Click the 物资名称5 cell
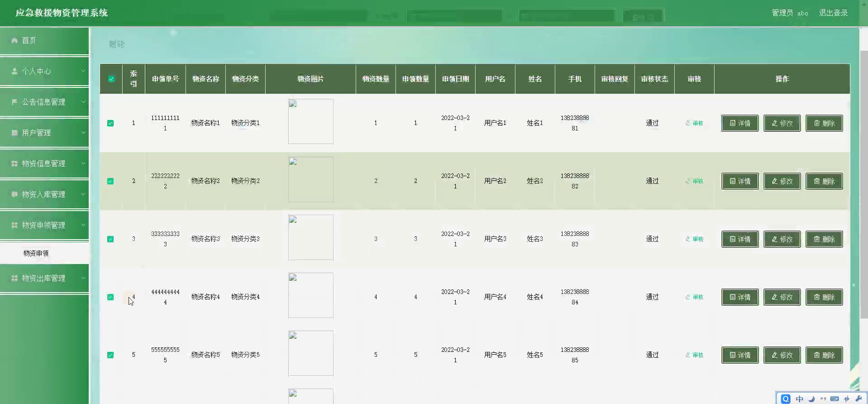The width and height of the screenshot is (868, 404). pos(205,355)
